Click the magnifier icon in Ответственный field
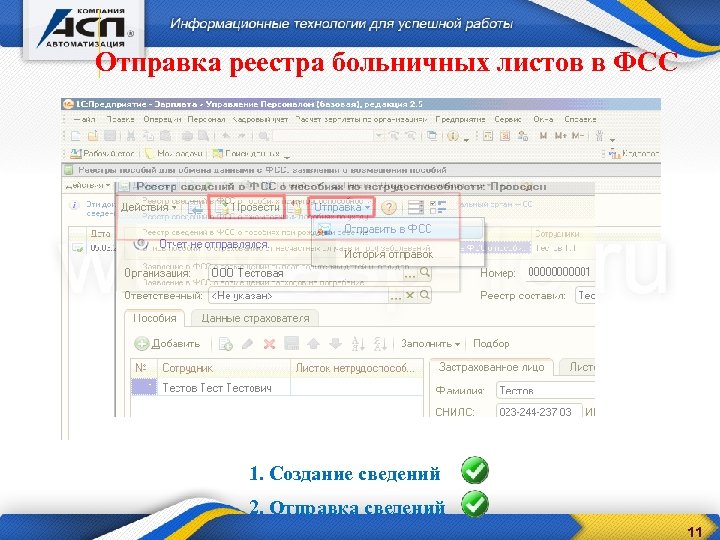720x540 pixels. 425,295
